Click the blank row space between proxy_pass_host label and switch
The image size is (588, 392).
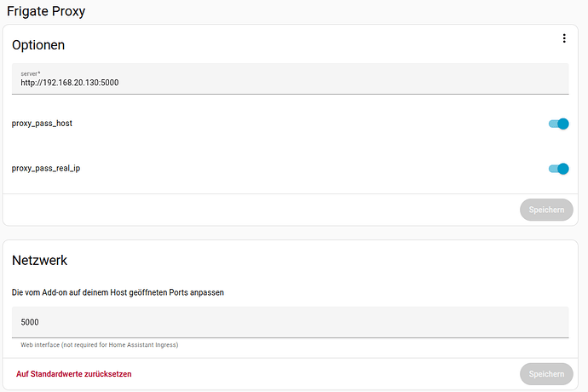(307, 124)
